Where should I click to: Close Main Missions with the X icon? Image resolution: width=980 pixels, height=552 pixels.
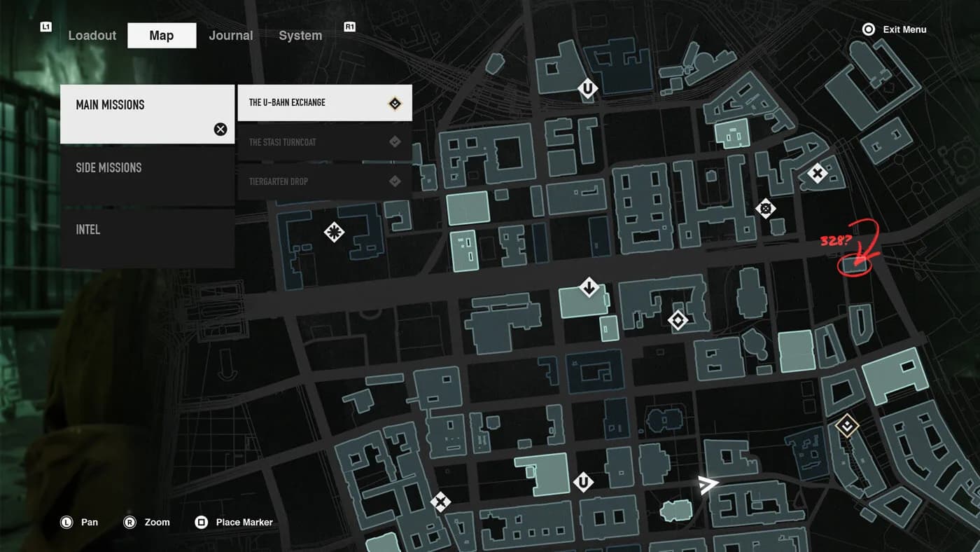[220, 129]
